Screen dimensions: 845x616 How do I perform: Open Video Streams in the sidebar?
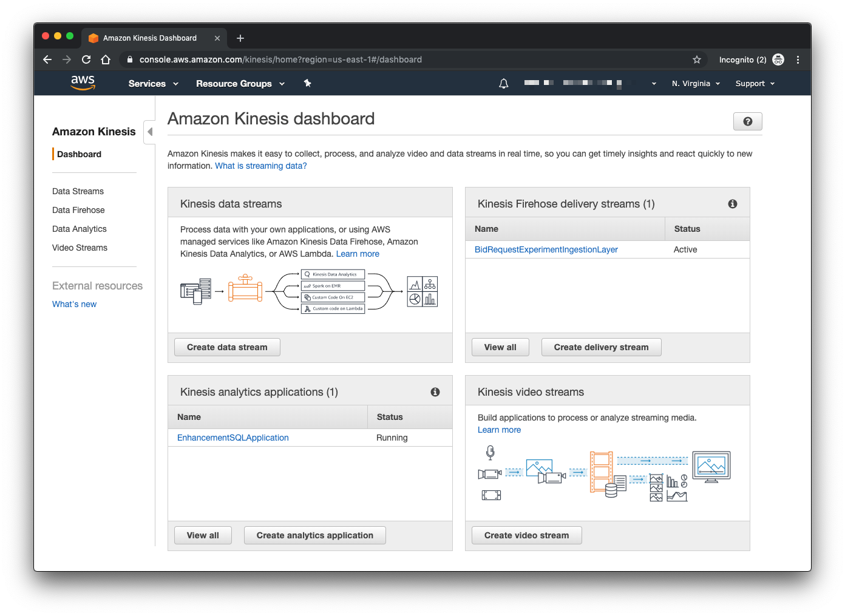pyautogui.click(x=80, y=248)
